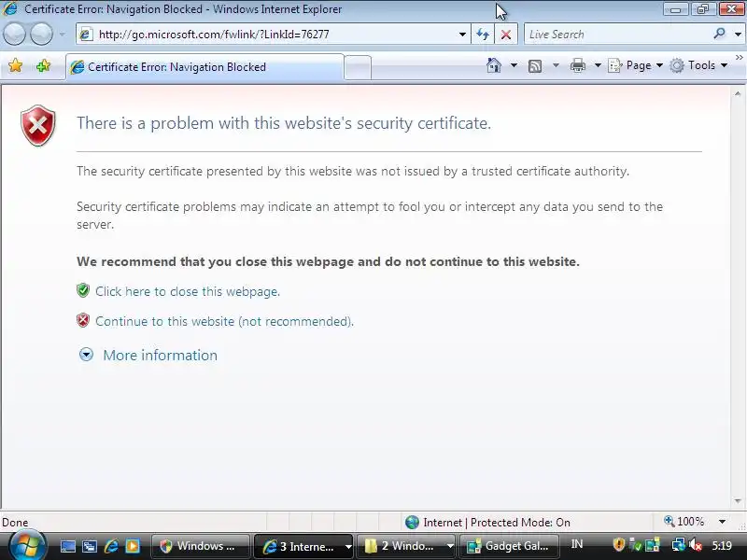Show more toolbar commands chevron

coord(739,58)
